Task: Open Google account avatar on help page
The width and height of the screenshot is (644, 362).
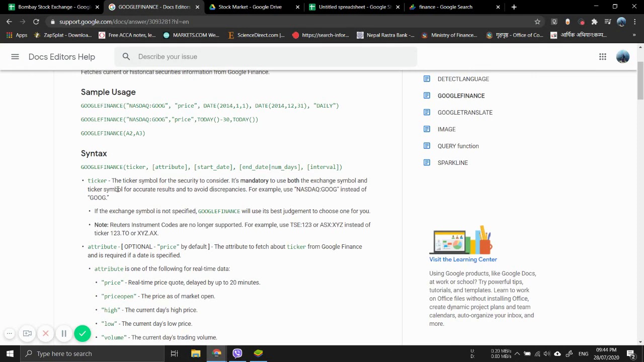Action: coord(623,57)
